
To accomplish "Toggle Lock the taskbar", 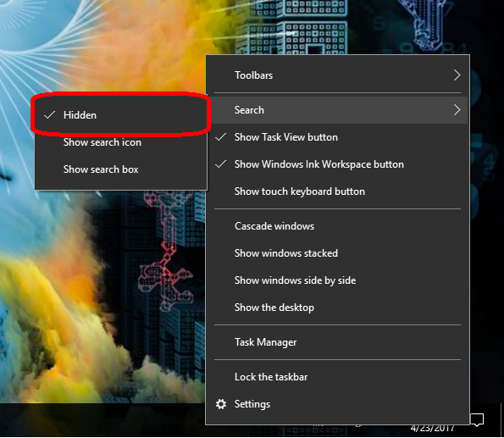I will pos(337,377).
